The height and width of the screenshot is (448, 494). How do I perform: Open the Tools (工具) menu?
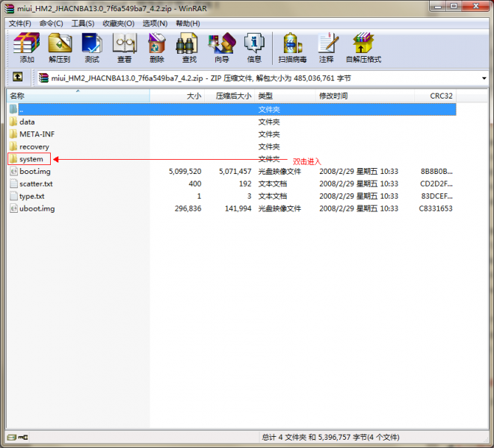(x=83, y=24)
